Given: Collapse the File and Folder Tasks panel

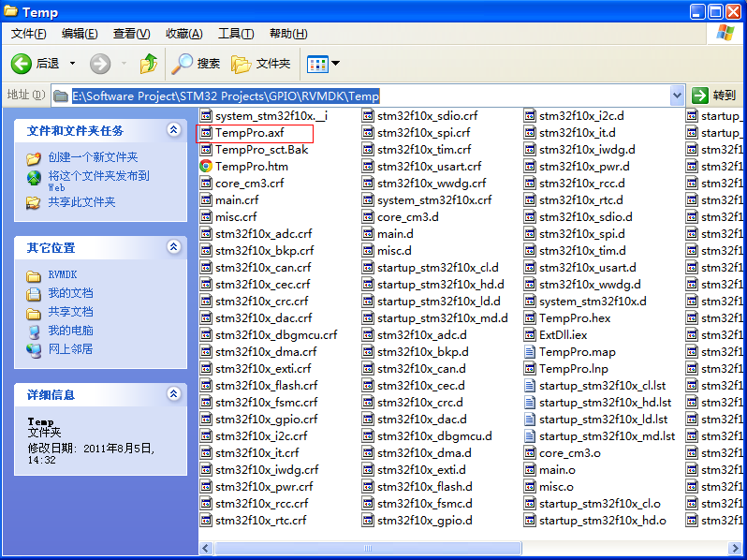Looking at the screenshot, I should click(x=173, y=130).
